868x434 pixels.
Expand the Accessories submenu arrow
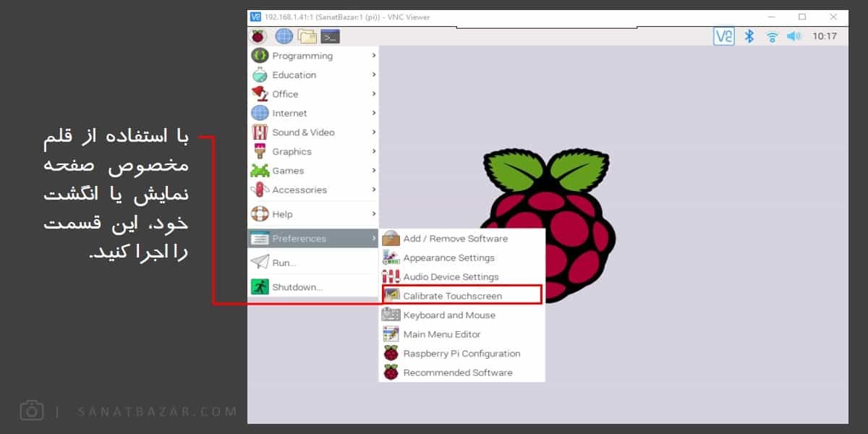pyautogui.click(x=374, y=190)
